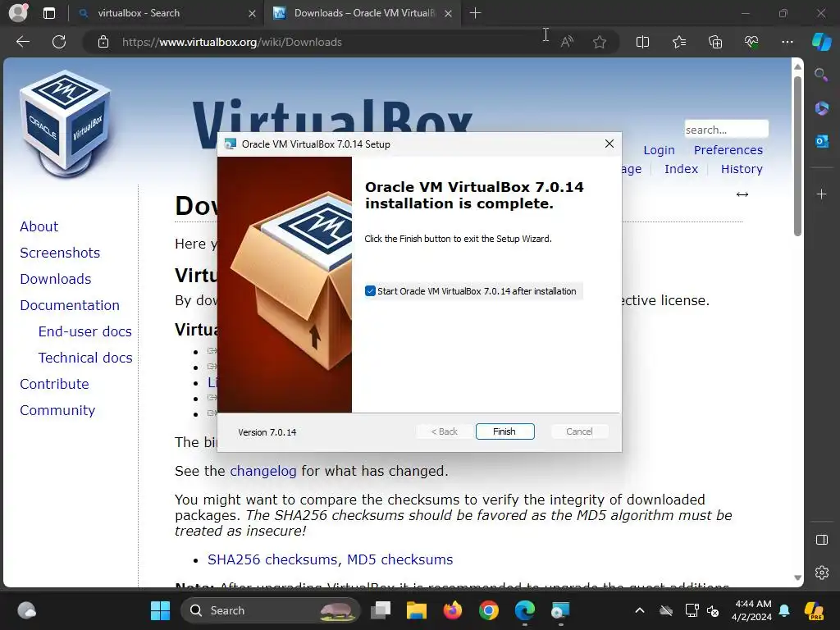Open the changelog link
Image resolution: width=840 pixels, height=630 pixels.
pos(263,471)
